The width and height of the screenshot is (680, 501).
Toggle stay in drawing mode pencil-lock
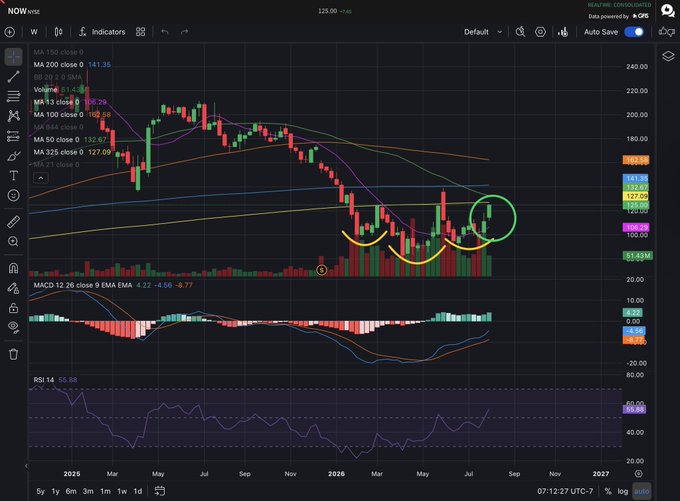pyautogui.click(x=13, y=288)
